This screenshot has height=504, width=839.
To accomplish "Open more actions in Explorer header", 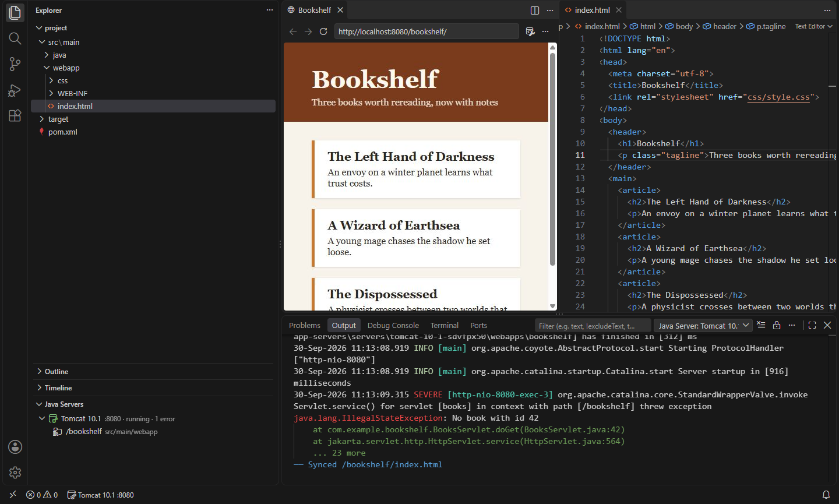I will (x=270, y=10).
